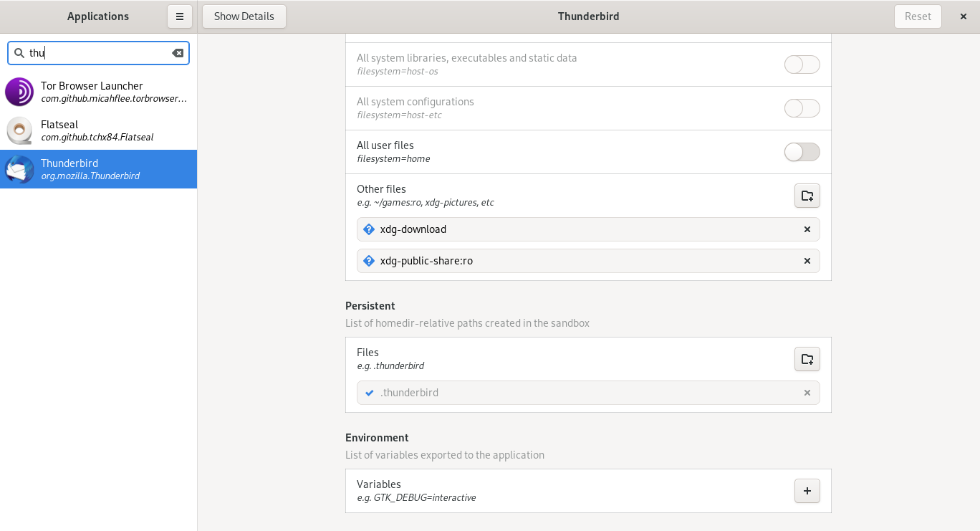Click the .thunderbird path field
The height and width of the screenshot is (531, 980).
coord(588,393)
